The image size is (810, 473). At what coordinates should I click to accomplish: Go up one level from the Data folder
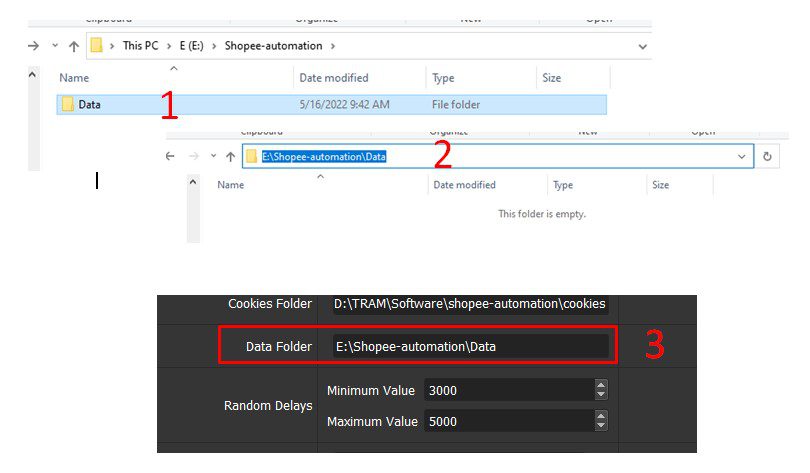[x=230, y=156]
